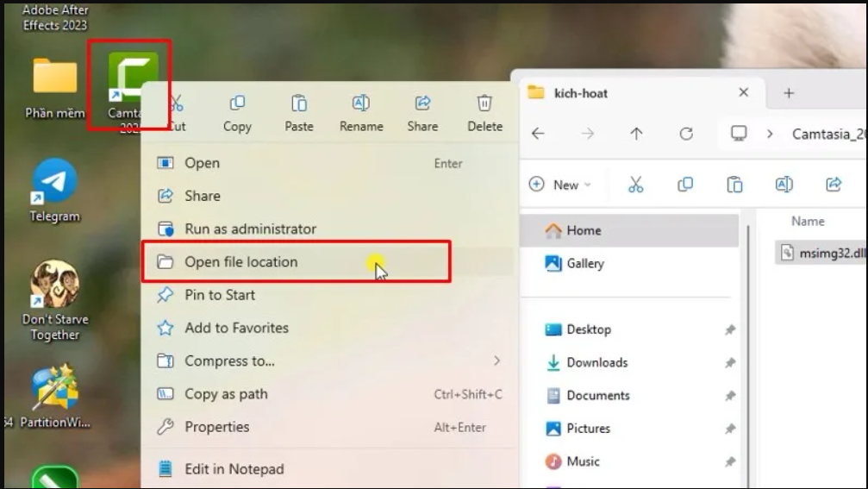868x489 pixels.
Task: Open Telegram desktop shortcut
Action: pyautogui.click(x=55, y=183)
